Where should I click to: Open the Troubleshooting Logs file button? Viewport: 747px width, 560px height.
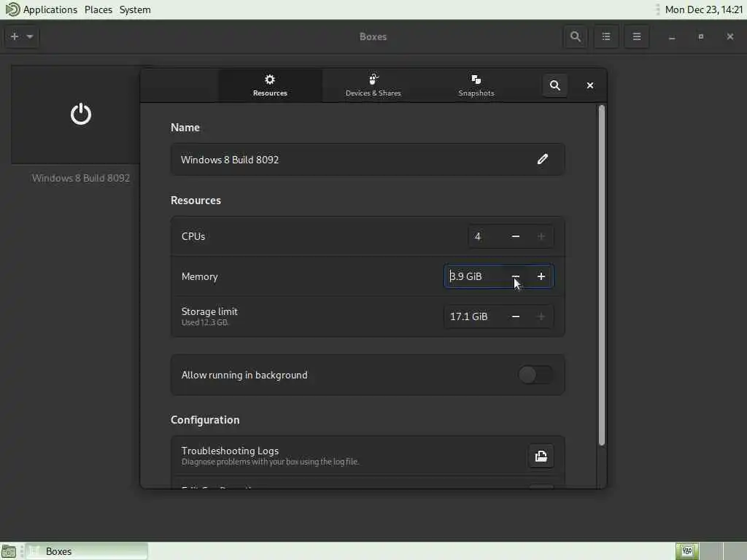point(541,456)
